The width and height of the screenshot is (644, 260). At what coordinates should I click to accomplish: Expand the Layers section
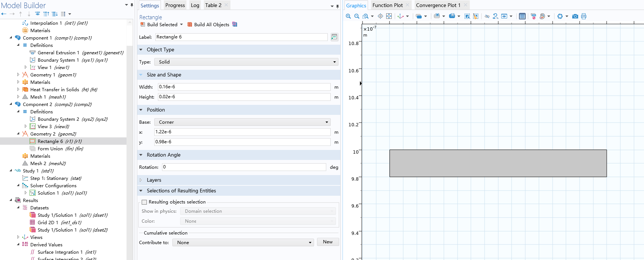(141, 180)
